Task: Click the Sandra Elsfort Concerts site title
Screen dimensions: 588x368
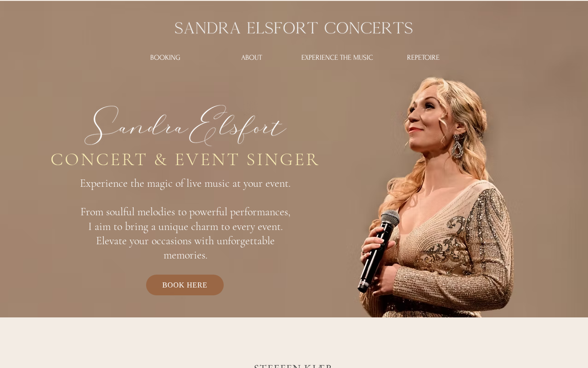Action: [x=294, y=28]
